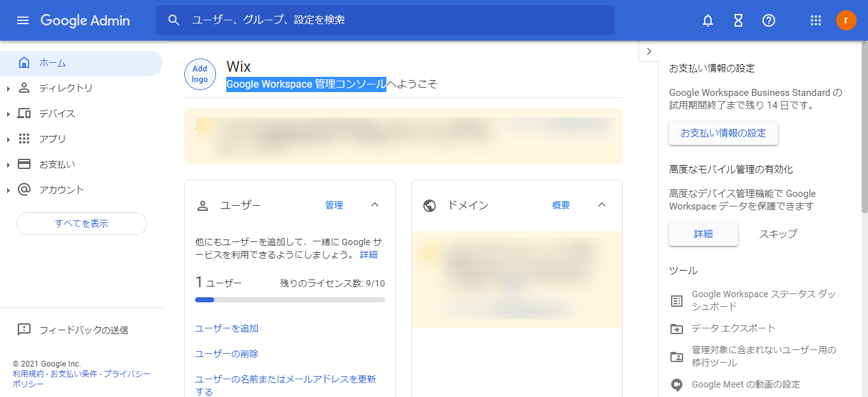Open the hamburger main menu
Screen dimensions: 868x397
click(23, 20)
